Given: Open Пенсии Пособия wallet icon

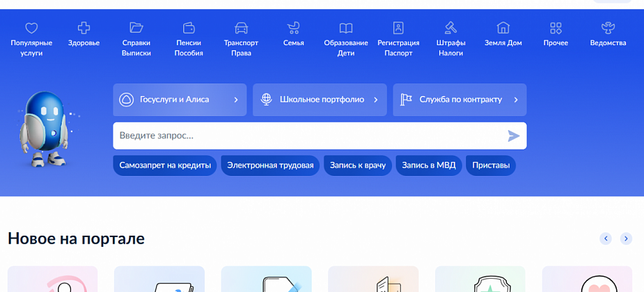Looking at the screenshot, I should (x=189, y=28).
